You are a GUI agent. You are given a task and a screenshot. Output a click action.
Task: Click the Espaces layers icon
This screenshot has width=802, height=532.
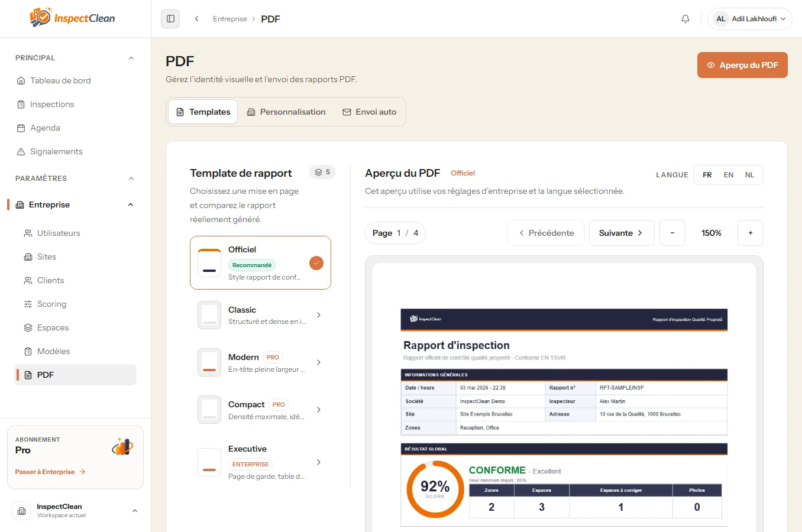(28, 327)
